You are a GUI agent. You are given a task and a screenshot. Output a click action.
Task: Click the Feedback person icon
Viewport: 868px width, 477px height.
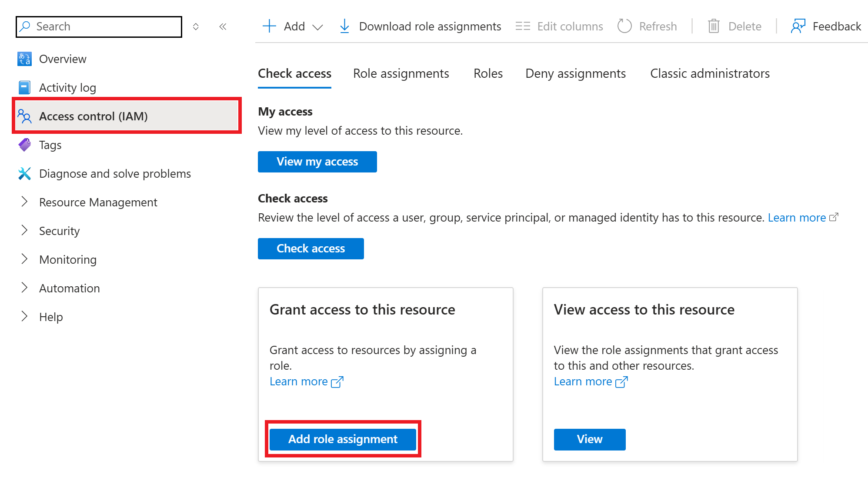[x=798, y=26]
